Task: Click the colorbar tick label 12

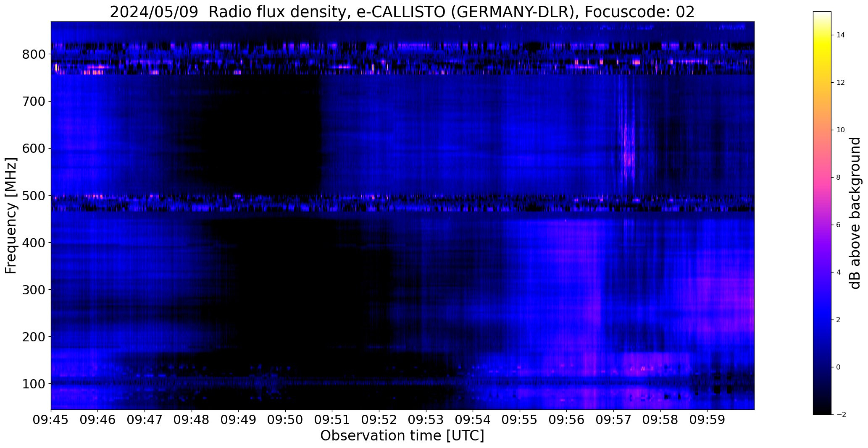Action: 841,83
